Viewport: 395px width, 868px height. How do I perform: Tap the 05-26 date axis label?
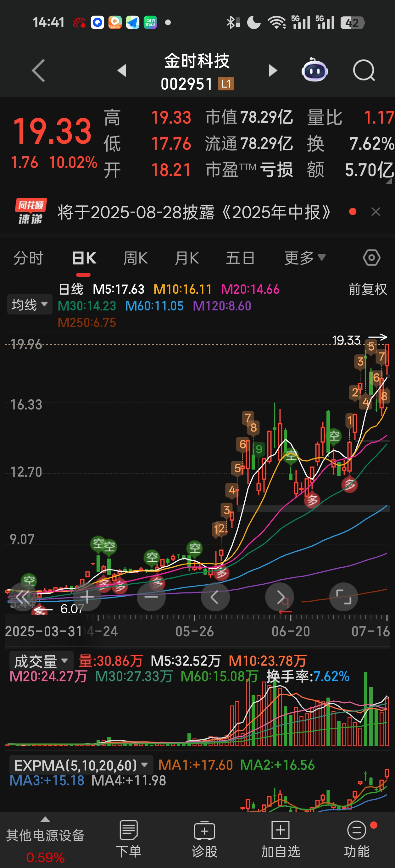[x=194, y=631]
